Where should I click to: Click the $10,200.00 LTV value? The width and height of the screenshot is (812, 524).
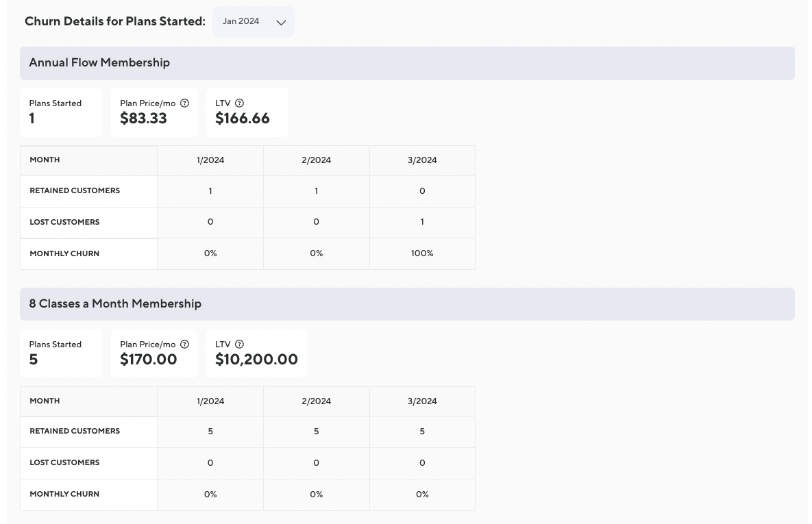pos(256,360)
